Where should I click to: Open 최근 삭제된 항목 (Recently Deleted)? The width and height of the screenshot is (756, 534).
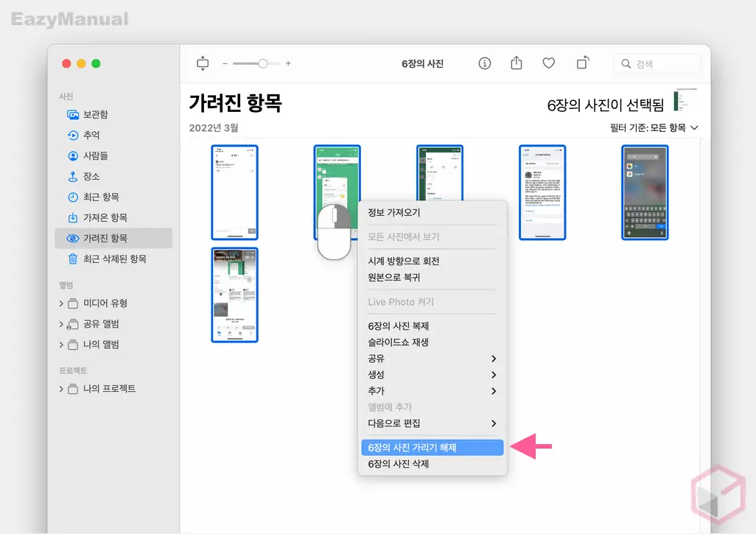pos(108,259)
